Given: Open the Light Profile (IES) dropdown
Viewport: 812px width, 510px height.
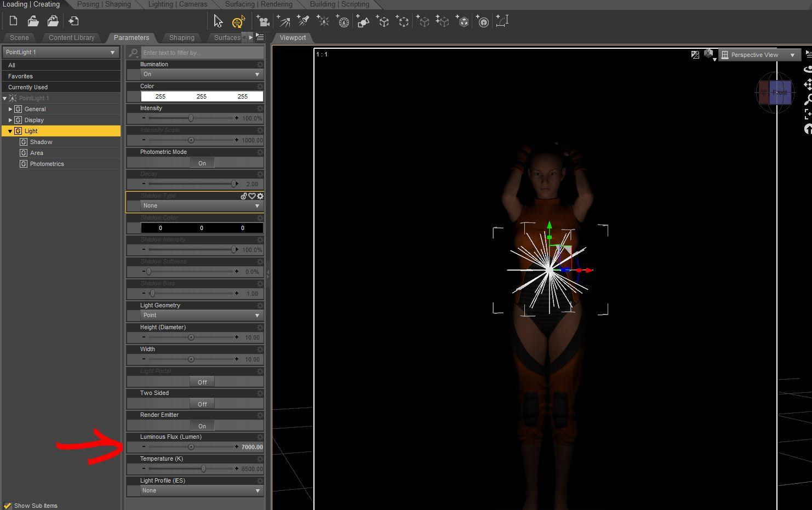Looking at the screenshot, I should (x=202, y=491).
